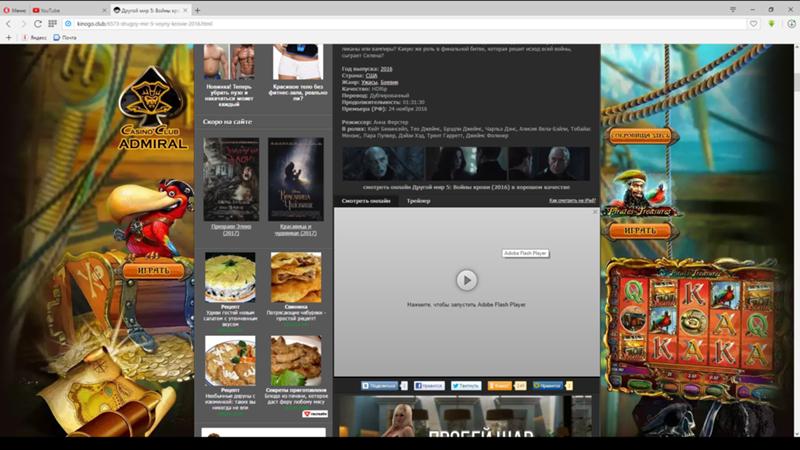Viewport: 800px width, 450px height.
Task: Open the watch on iPad help link
Action: click(572, 201)
